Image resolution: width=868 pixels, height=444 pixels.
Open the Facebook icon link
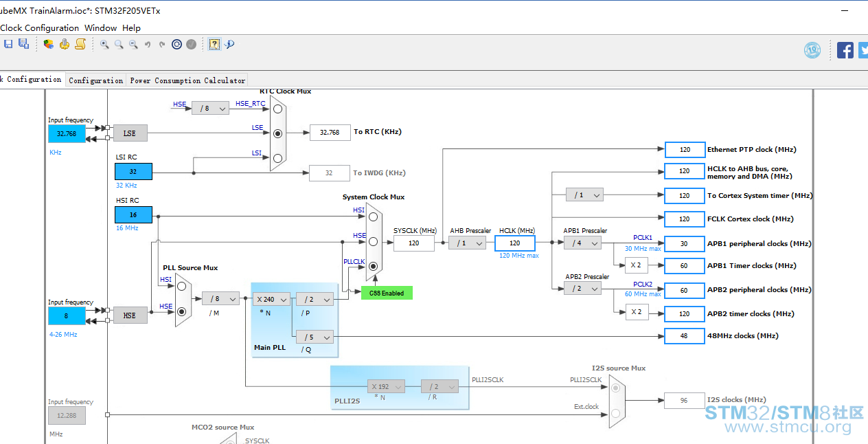click(x=845, y=49)
